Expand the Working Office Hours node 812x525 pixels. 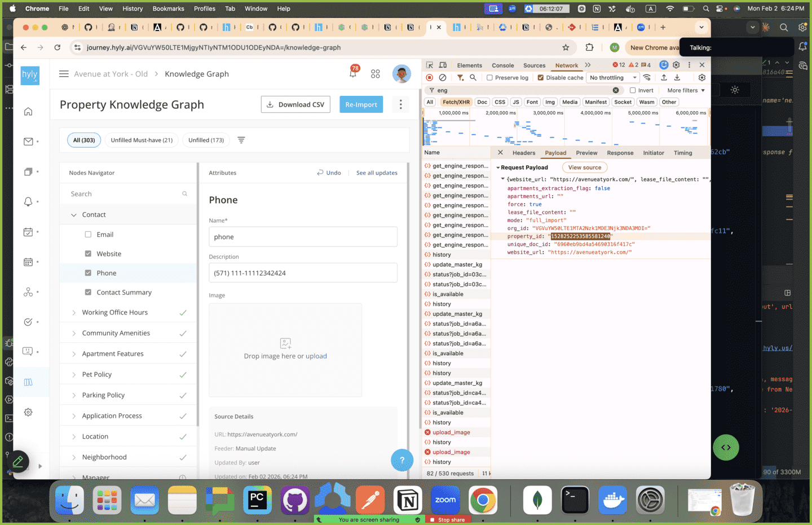(x=74, y=312)
